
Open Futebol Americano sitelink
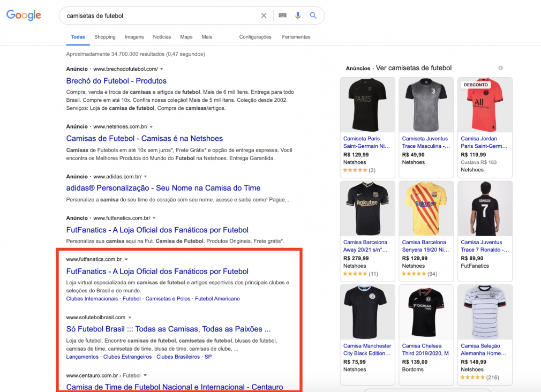click(217, 299)
